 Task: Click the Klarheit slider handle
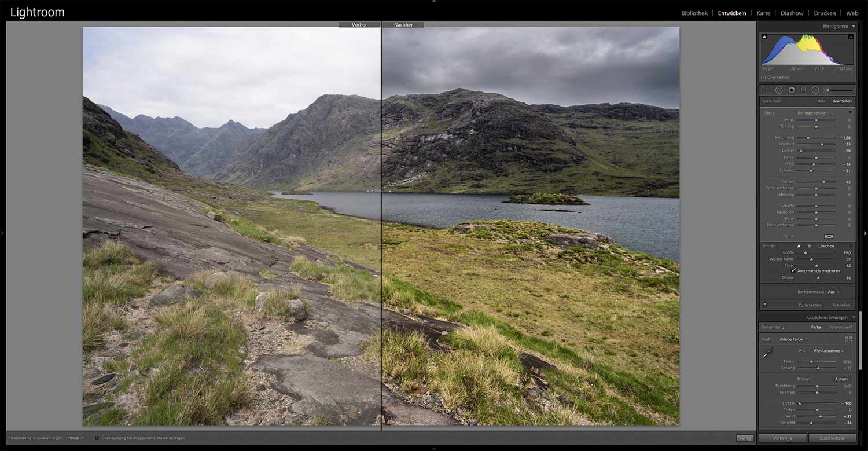824,182
